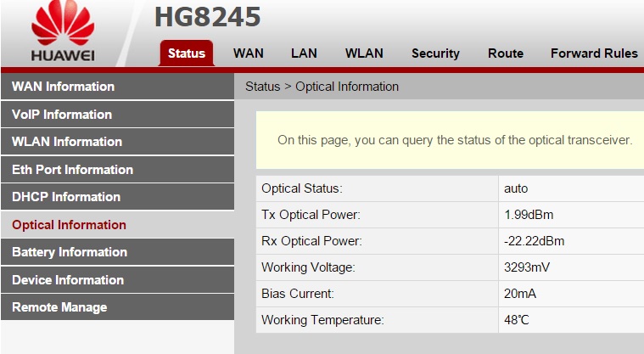Viewport: 644px width, 354px height.
Task: Go to Device Information
Action: point(68,280)
